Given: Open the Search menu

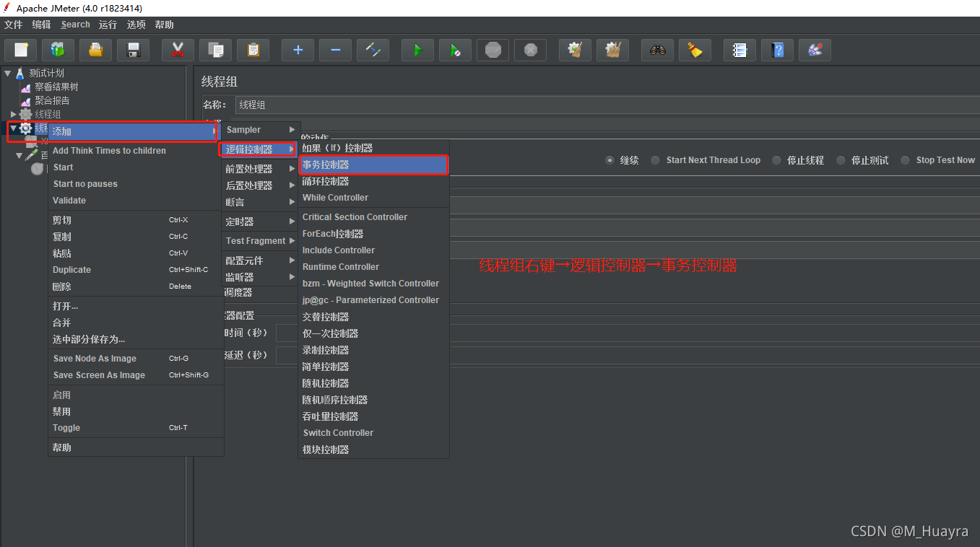Looking at the screenshot, I should (x=75, y=25).
